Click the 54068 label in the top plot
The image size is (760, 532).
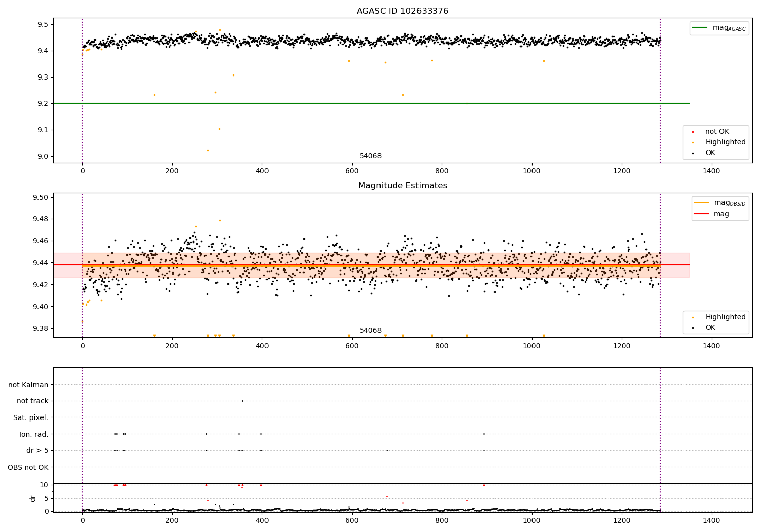click(x=370, y=156)
